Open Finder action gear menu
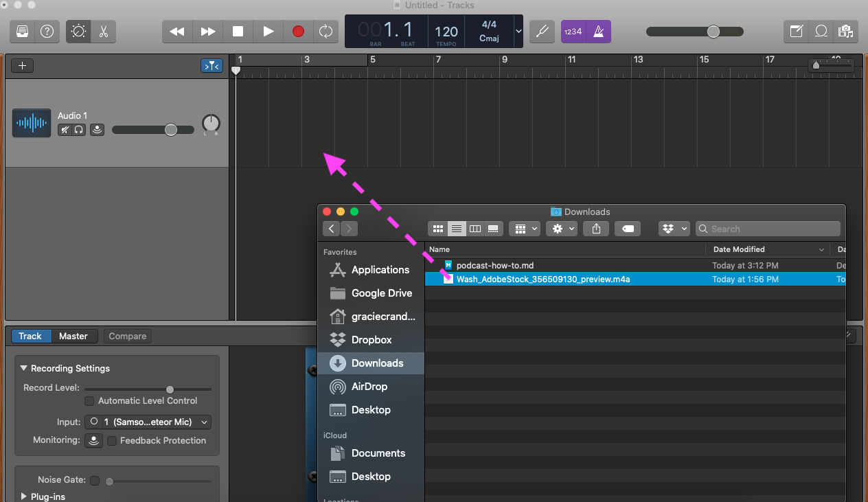This screenshot has width=868, height=502. pyautogui.click(x=562, y=229)
